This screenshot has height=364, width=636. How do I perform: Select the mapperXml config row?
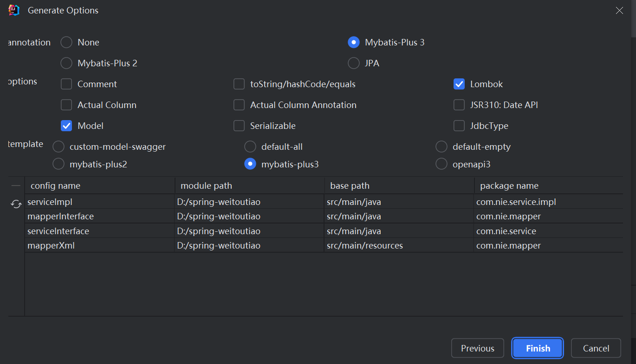click(x=324, y=245)
